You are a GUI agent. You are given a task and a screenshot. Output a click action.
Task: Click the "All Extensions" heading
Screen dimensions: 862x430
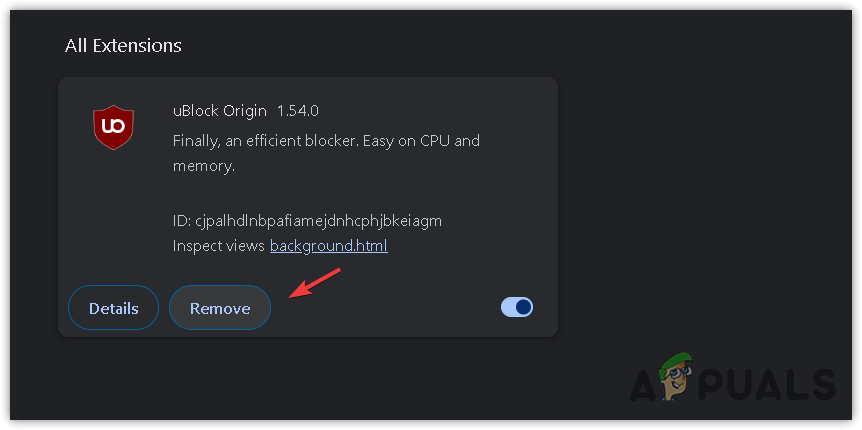pos(123,45)
